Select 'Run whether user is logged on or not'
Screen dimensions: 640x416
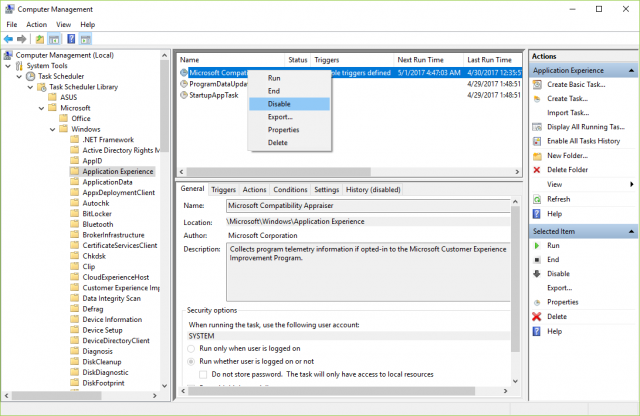pyautogui.click(x=192, y=361)
